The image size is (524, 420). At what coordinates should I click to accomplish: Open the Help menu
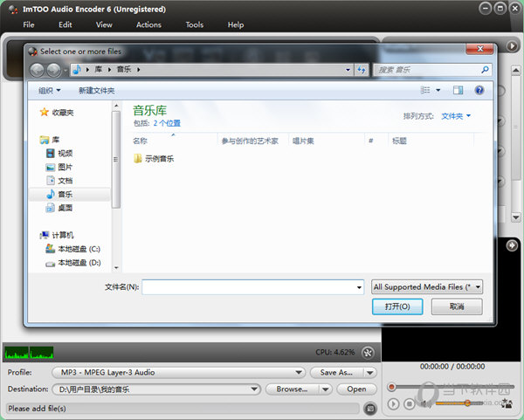[x=236, y=24]
